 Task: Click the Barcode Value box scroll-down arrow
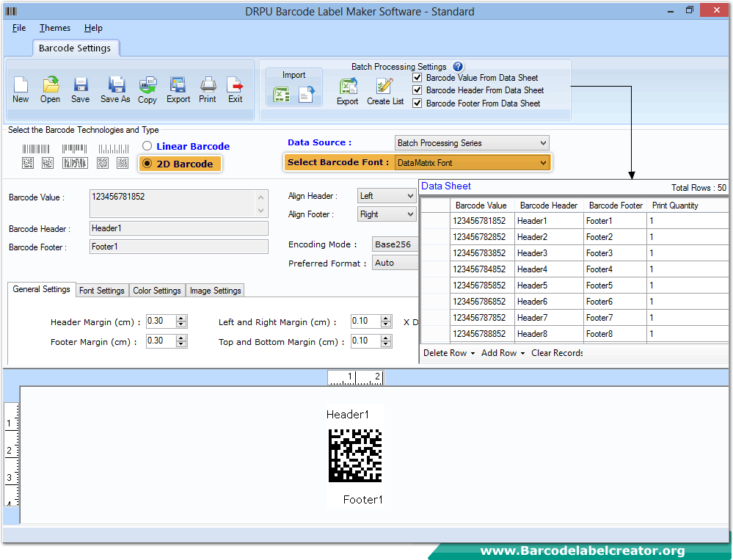tap(261, 211)
